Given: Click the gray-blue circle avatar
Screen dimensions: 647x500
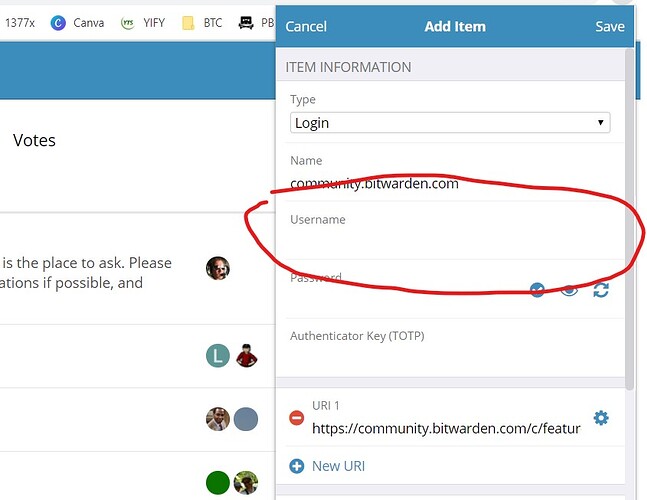Looking at the screenshot, I should pos(246,419).
